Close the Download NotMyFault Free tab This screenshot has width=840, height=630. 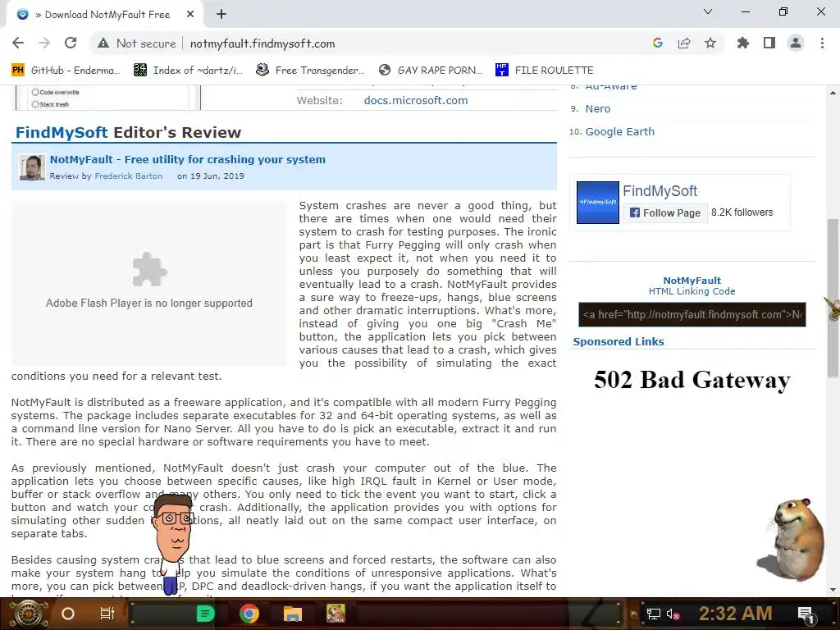coord(190,15)
